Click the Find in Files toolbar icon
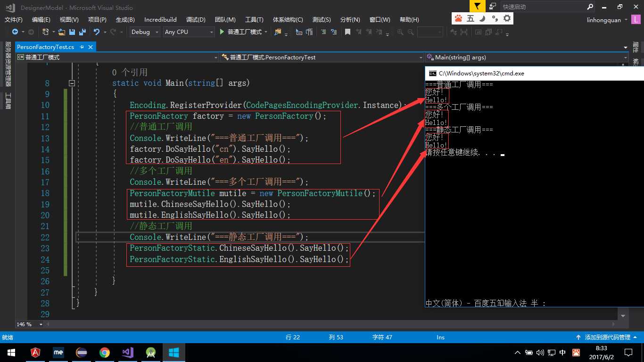644x362 pixels. pos(278,32)
